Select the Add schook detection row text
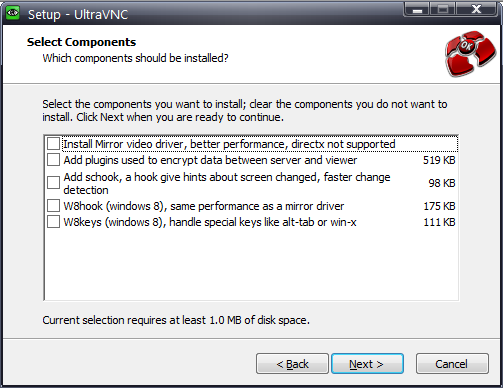 coord(227,183)
